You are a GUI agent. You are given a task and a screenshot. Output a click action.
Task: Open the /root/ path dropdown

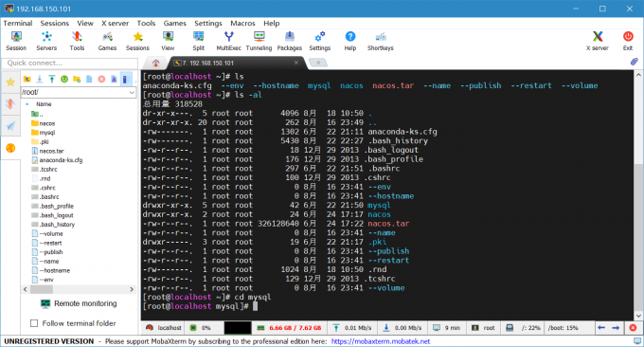pyautogui.click(x=132, y=92)
